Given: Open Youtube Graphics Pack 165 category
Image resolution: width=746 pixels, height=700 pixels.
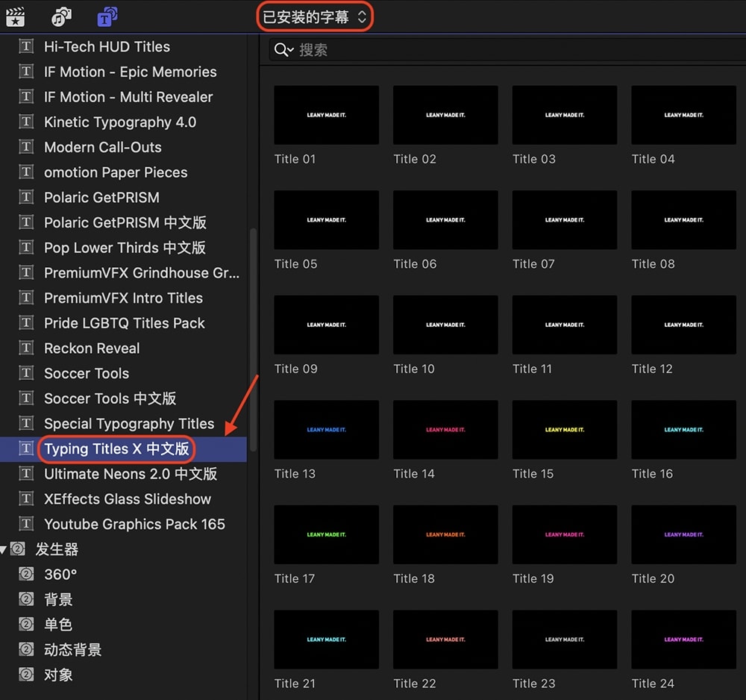Looking at the screenshot, I should (134, 524).
